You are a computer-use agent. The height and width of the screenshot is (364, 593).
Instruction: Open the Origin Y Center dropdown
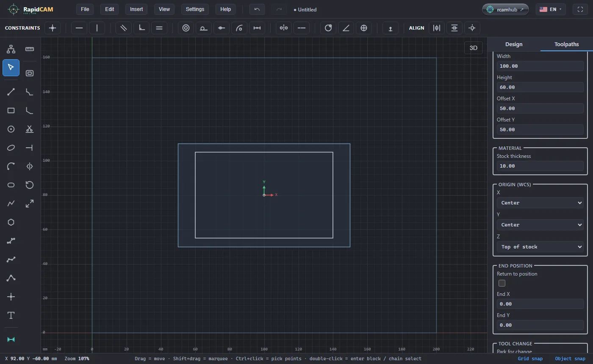[540, 225]
